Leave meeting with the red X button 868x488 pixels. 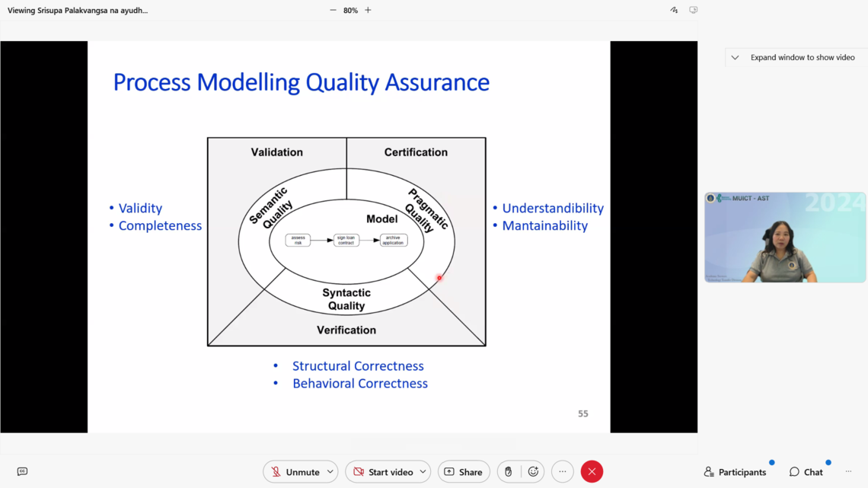click(592, 472)
